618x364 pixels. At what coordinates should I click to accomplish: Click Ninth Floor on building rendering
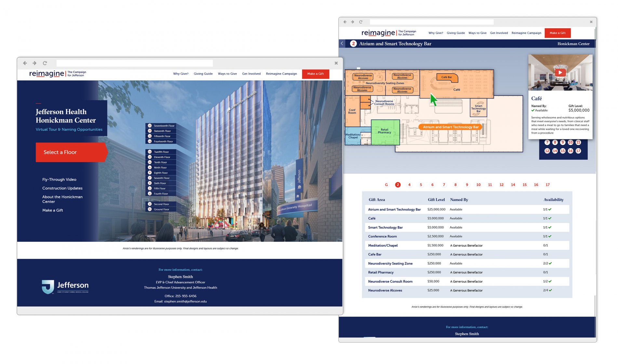click(x=161, y=167)
